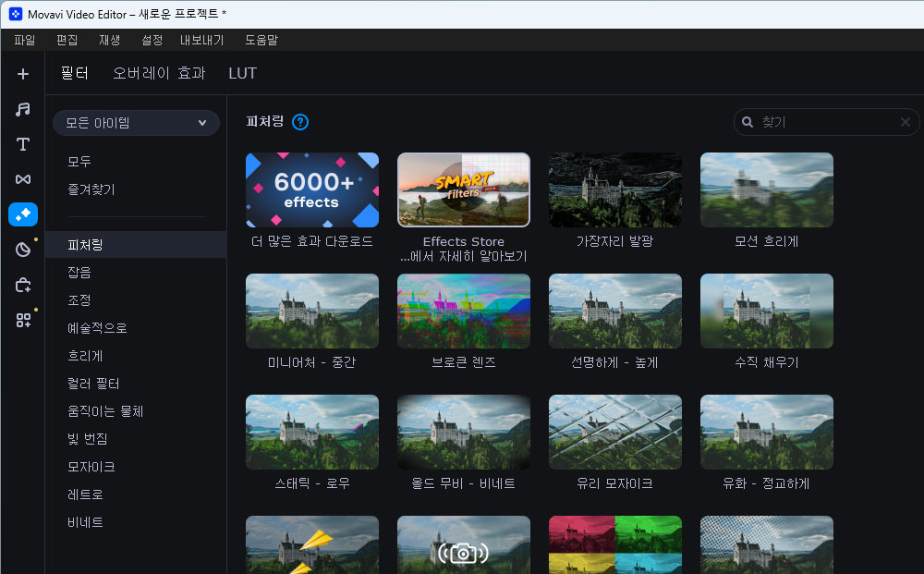
Task: Select the 브로큰 렌즈 filter thumbnail
Action: [464, 311]
